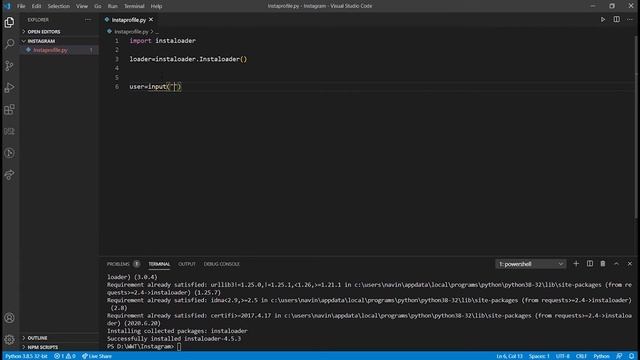Change Python language mode in status bar
640x360 pixels.
[601, 356]
